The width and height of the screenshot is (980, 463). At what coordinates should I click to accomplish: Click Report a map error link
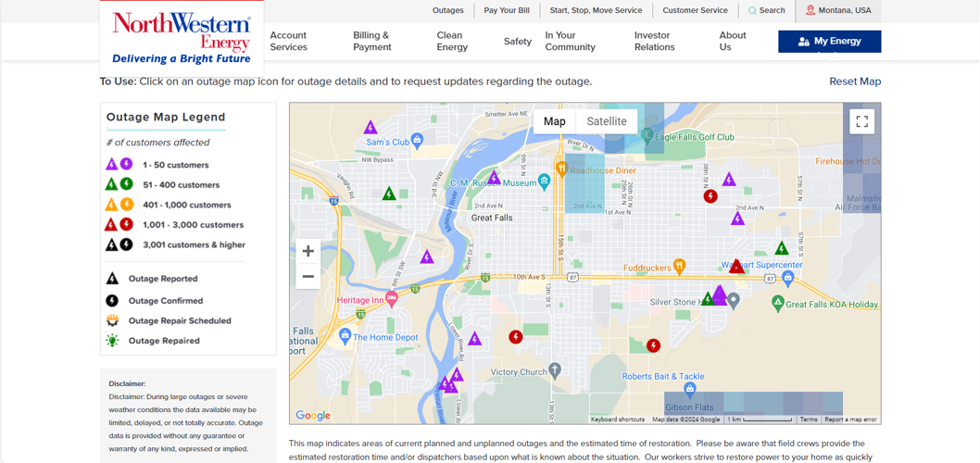click(850, 419)
